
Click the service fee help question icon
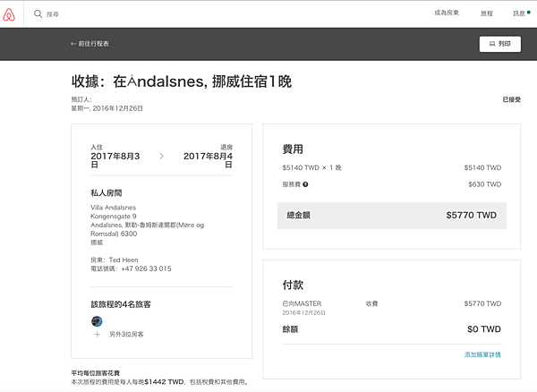coord(305,184)
